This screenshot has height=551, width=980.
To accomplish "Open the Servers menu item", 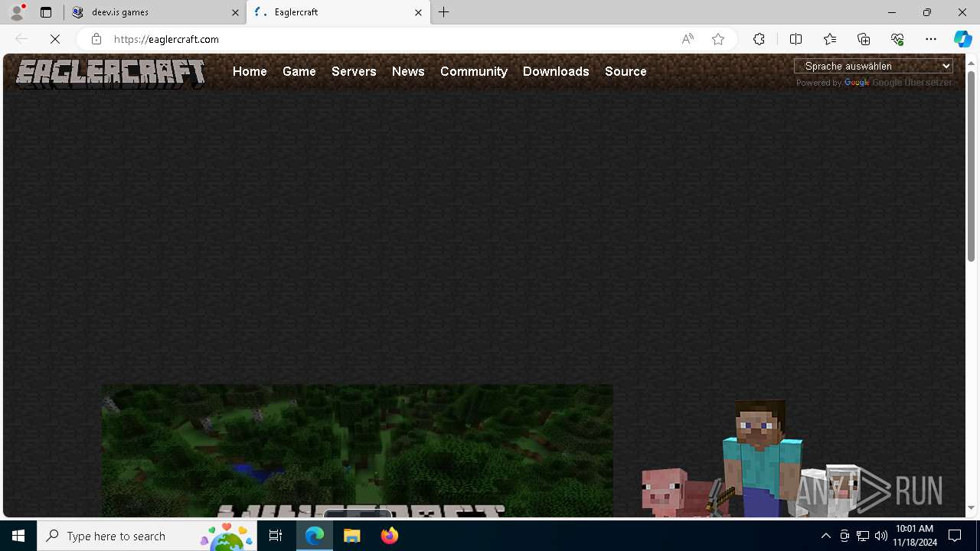I will [354, 71].
